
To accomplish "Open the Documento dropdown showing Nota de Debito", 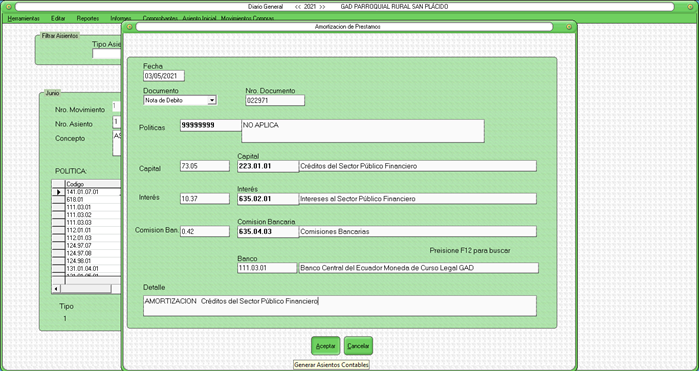I will pos(212,100).
